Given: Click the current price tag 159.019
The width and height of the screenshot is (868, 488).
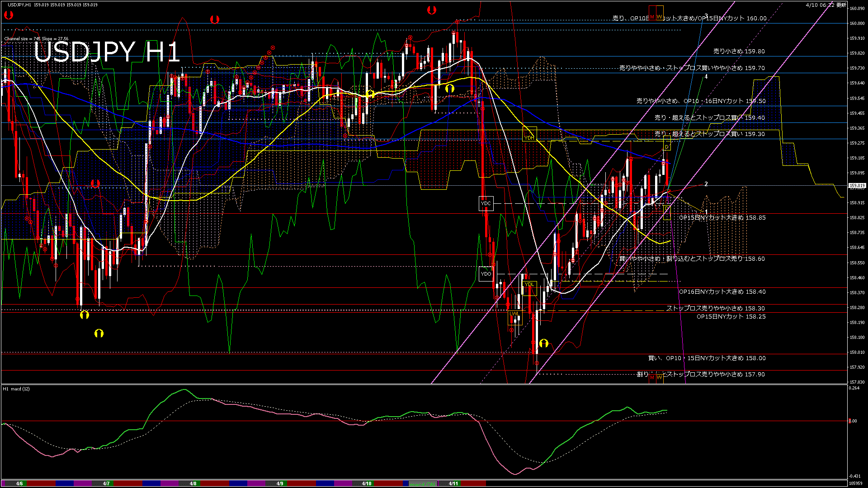Looking at the screenshot, I should [x=857, y=186].
